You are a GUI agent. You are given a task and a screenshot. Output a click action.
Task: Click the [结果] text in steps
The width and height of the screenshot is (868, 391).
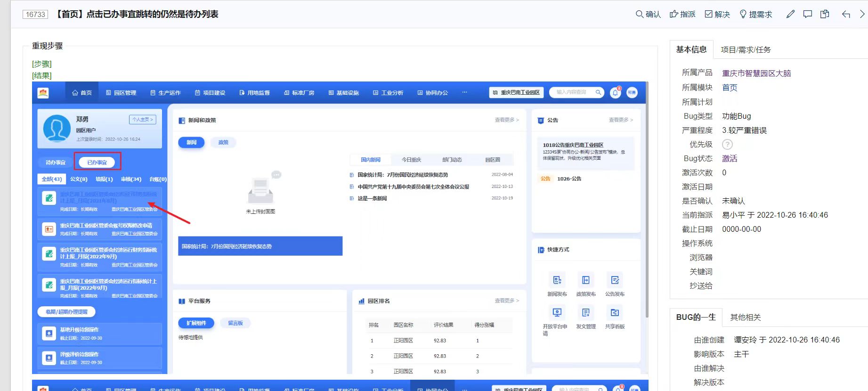click(x=42, y=75)
